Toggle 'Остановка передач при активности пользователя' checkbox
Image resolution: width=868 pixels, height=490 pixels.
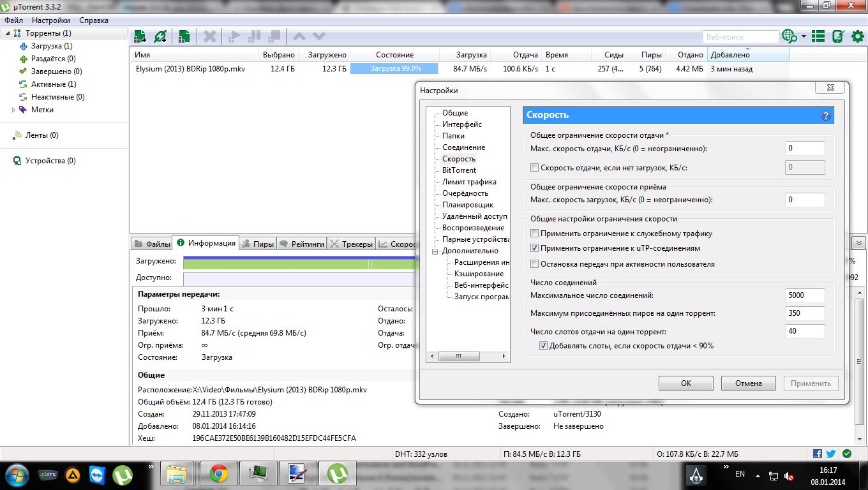[535, 264]
